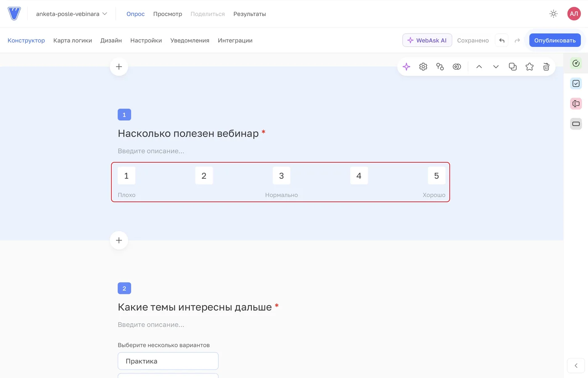Image resolution: width=588 pixels, height=378 pixels.
Task: Go to the Дизайн tab
Action: [111, 40]
